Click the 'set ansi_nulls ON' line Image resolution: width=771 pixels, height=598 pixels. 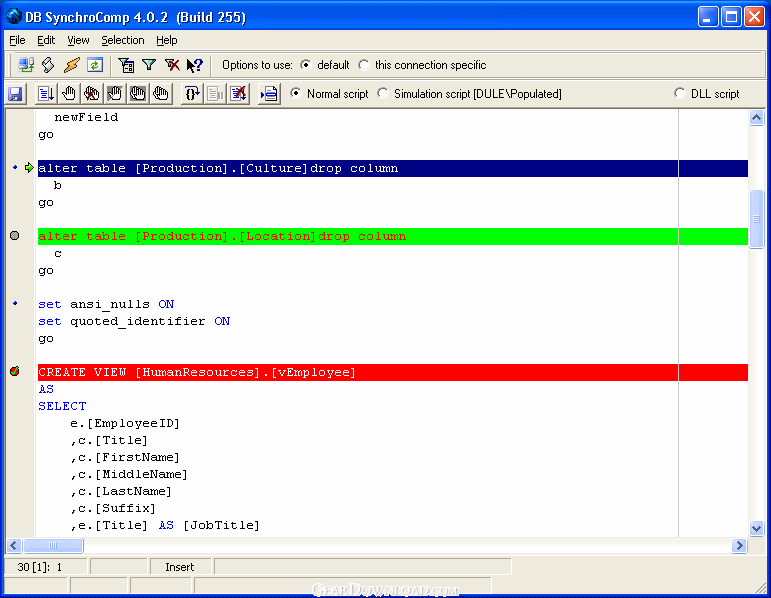tap(106, 304)
